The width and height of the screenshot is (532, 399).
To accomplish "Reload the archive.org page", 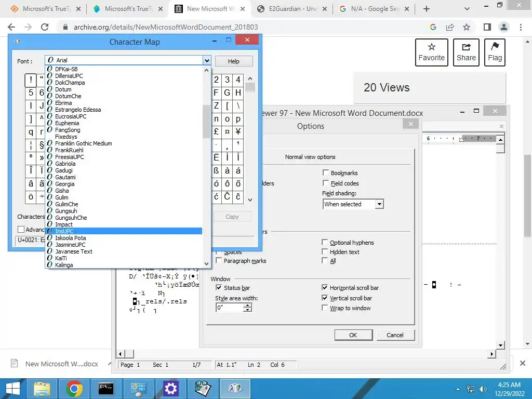I will 45,27.
